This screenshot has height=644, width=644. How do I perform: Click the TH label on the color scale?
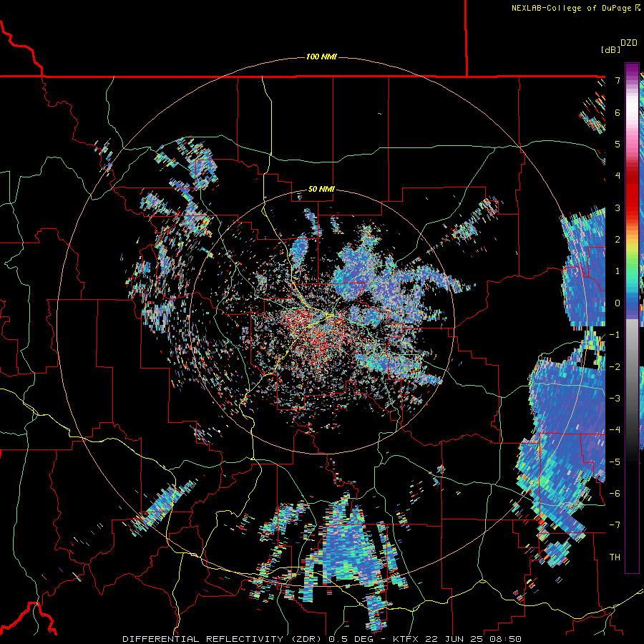(615, 557)
